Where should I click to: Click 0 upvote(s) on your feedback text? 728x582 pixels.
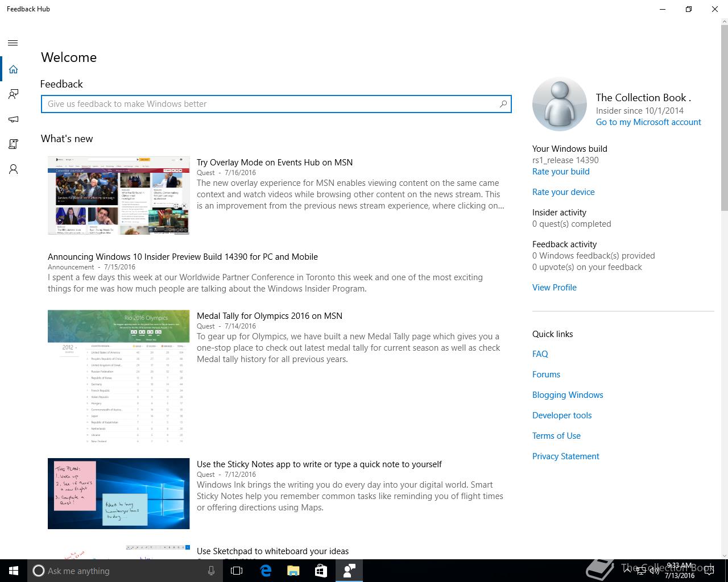click(x=587, y=267)
